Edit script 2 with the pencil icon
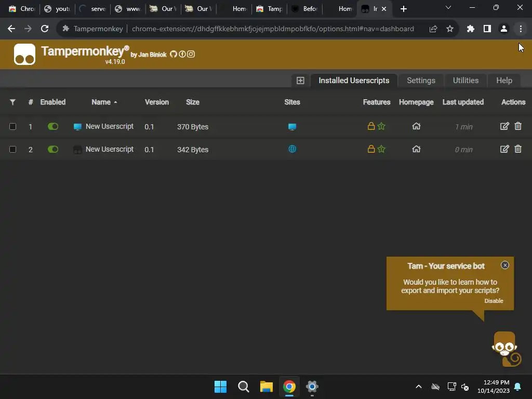Viewport: 532px width, 399px height. 504,149
